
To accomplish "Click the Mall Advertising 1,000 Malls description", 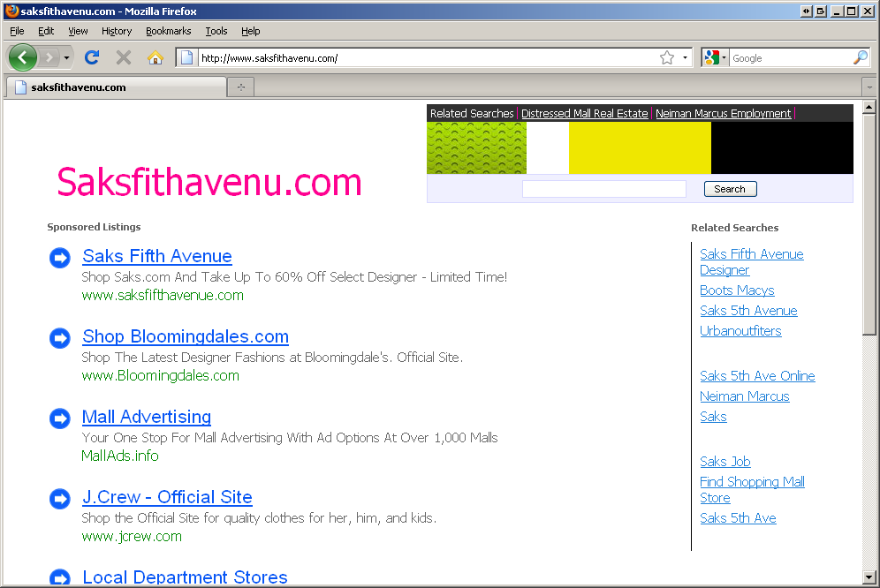I will (x=290, y=438).
